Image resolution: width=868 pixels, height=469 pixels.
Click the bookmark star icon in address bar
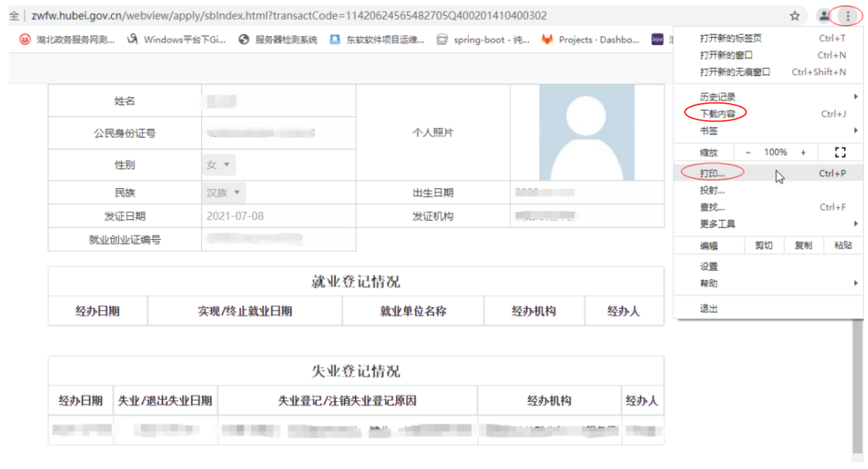click(x=794, y=16)
